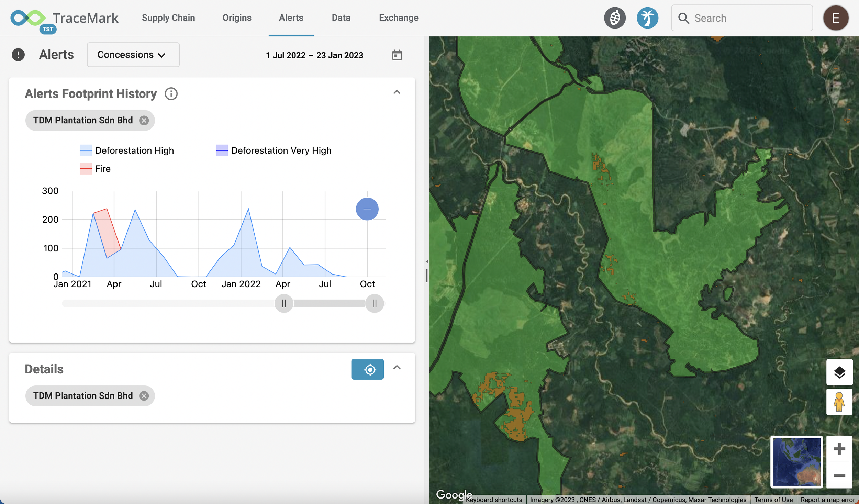Go to the Supply Chain tab

tap(168, 18)
